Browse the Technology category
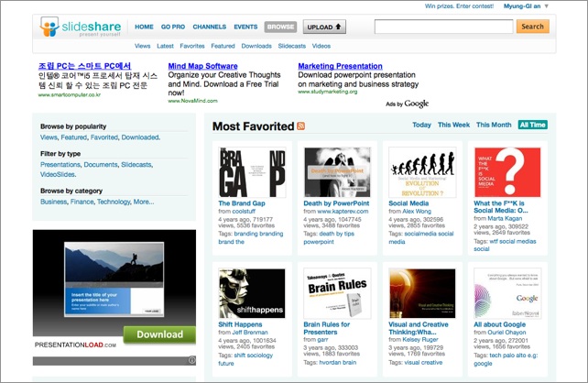588x383 pixels. [x=114, y=202]
